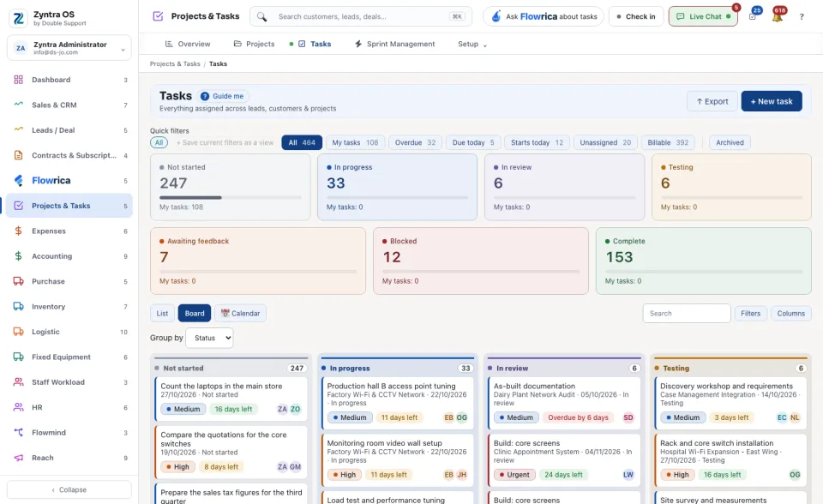The width and height of the screenshot is (823, 504).
Task: Click the Accounting dollar icon
Action: [18, 256]
